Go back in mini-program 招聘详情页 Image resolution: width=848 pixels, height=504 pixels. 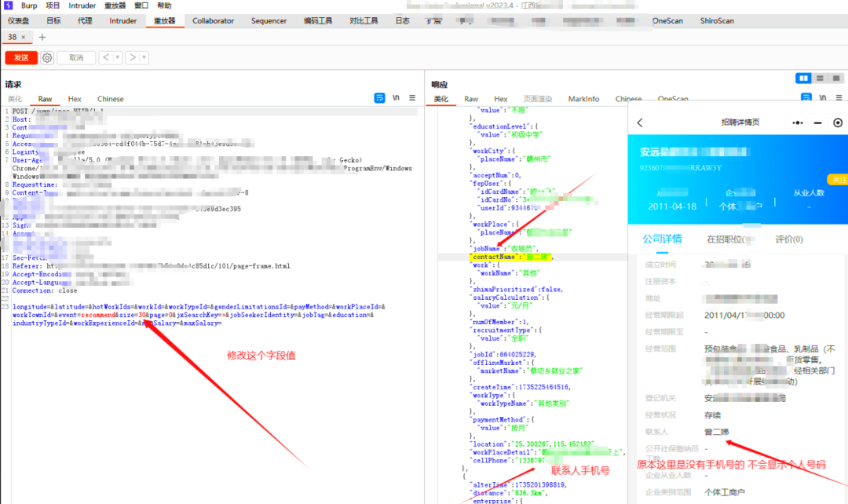pos(640,122)
